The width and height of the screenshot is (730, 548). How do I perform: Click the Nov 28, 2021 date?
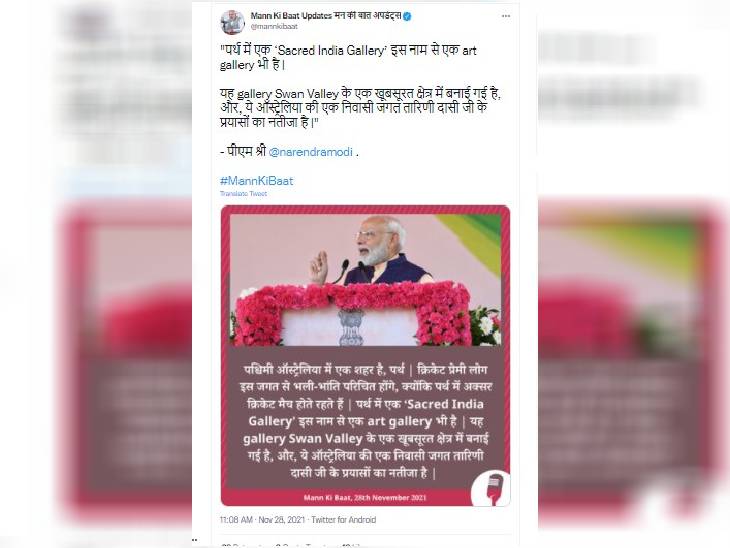pyautogui.click(x=282, y=520)
